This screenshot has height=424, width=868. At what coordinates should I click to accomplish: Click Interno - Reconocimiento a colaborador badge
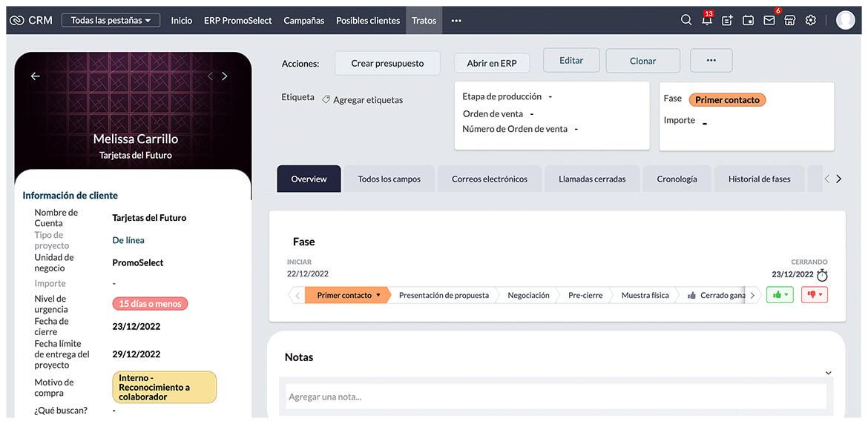[x=165, y=387]
